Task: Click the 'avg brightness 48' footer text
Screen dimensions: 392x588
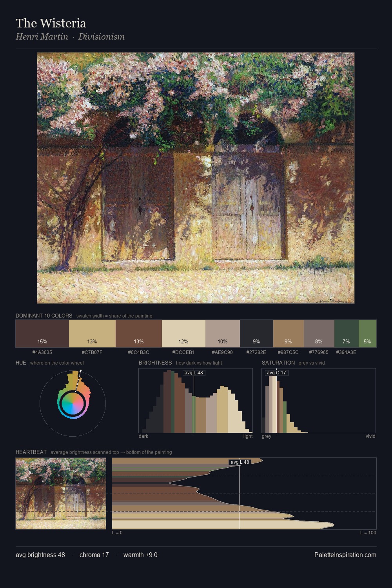Action: pyautogui.click(x=40, y=555)
